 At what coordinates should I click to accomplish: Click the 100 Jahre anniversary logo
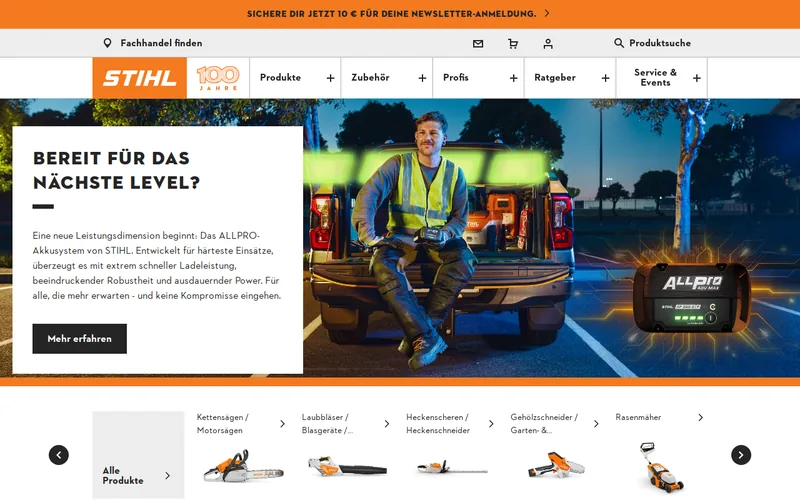(x=218, y=78)
